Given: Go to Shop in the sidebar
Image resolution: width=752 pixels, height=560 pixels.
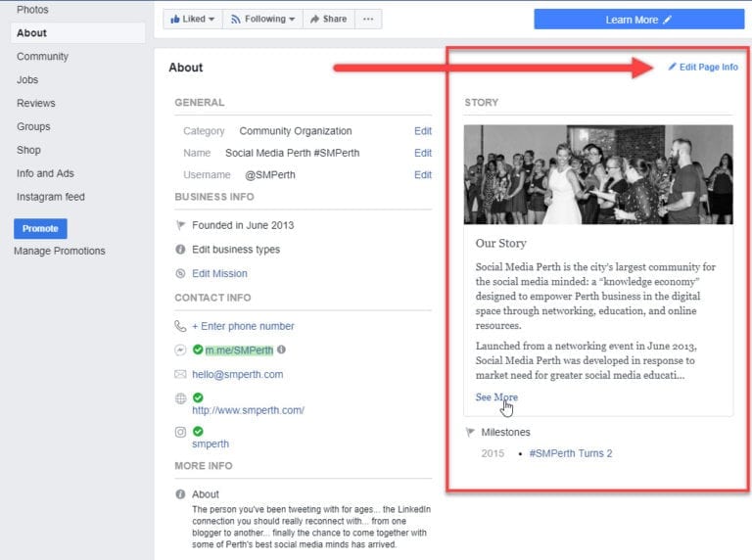Looking at the screenshot, I should 28,150.
